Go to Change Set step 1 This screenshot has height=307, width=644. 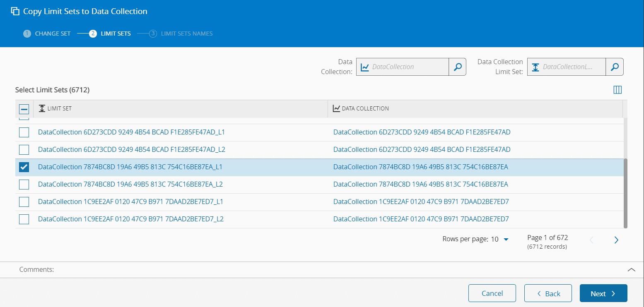tap(47, 34)
